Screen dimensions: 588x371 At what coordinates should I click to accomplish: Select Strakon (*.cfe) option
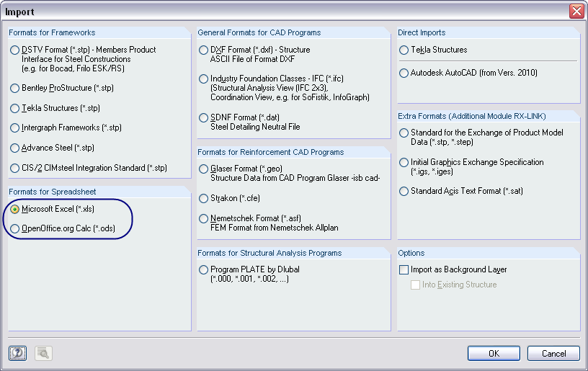coord(204,198)
